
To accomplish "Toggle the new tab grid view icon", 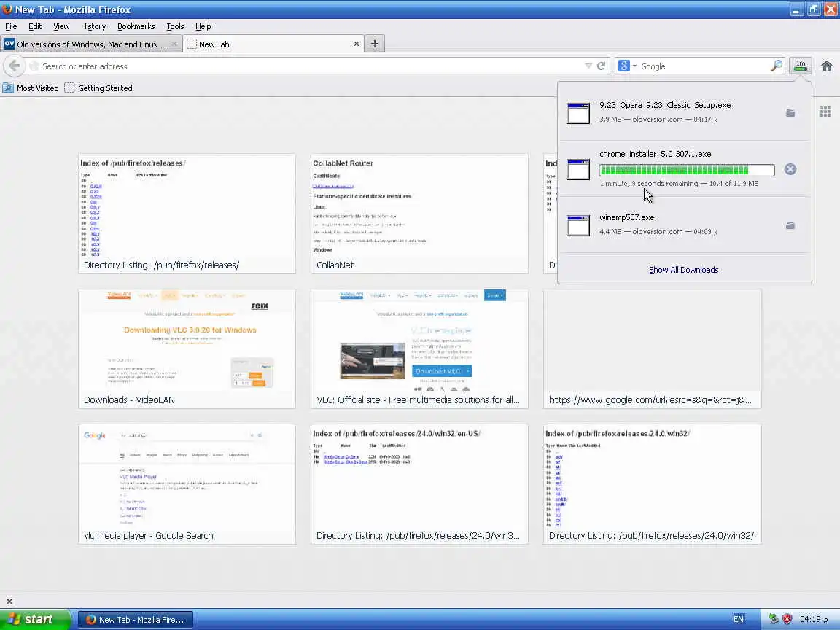I will coord(825,112).
